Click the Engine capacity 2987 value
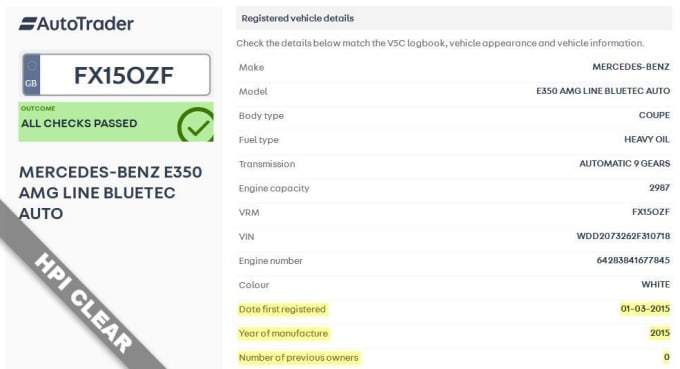This screenshot has height=369, width=680. pyautogui.click(x=659, y=188)
